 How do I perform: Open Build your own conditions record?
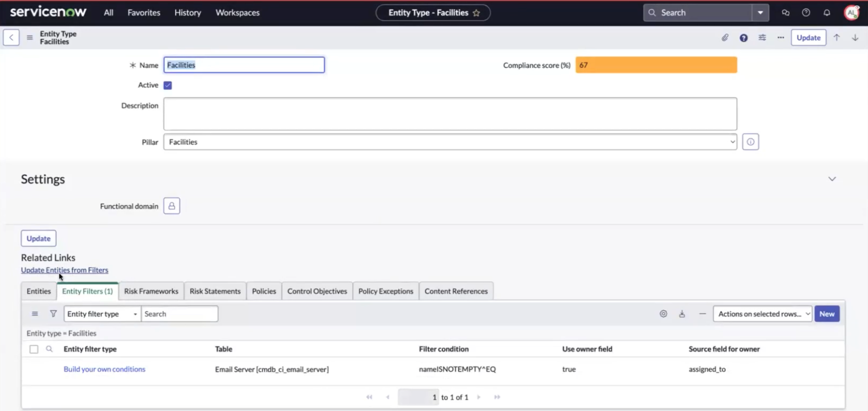[x=104, y=369]
